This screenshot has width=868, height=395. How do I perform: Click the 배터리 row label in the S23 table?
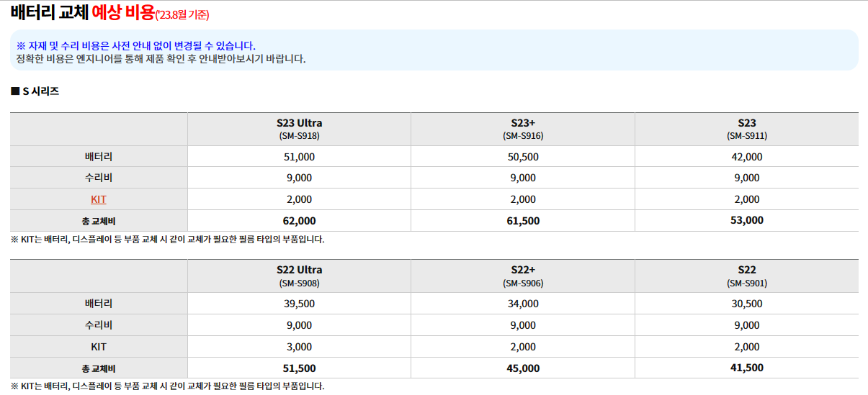point(99,156)
